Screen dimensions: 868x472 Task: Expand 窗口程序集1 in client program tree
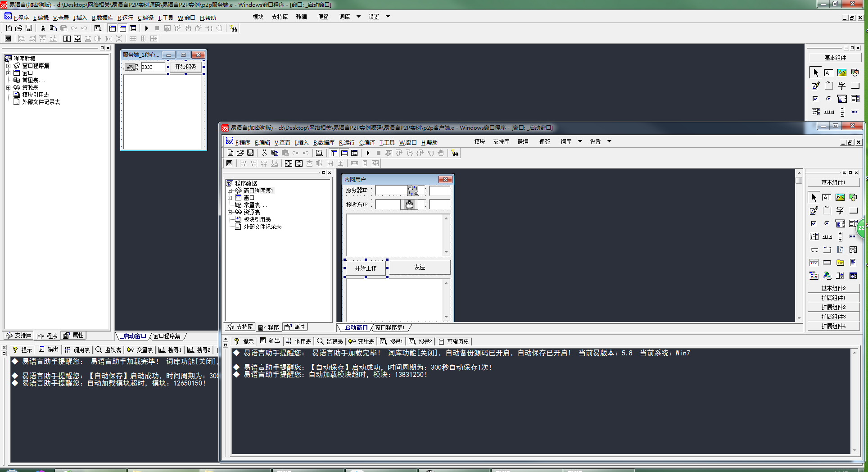(x=230, y=191)
